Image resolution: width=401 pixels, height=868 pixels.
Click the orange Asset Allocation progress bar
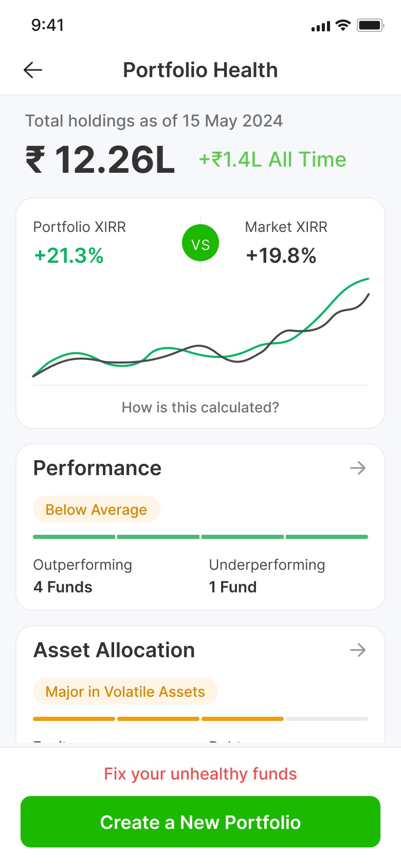pos(158,719)
